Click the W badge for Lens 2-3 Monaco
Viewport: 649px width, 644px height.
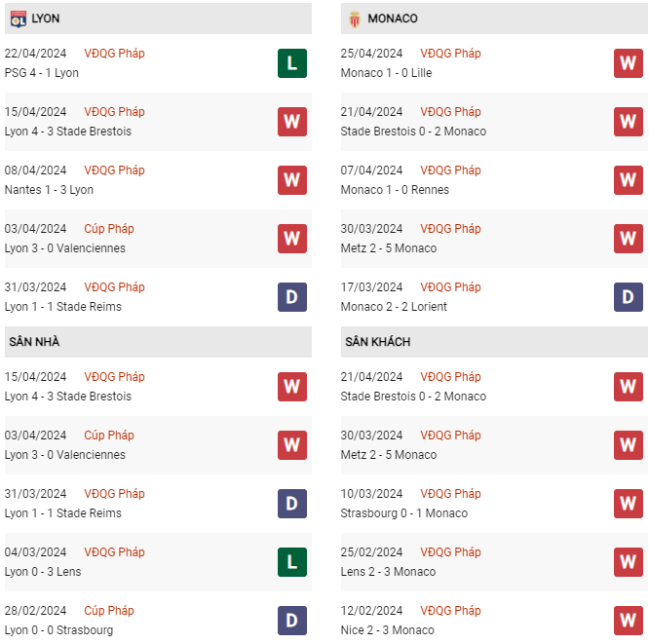tap(628, 562)
